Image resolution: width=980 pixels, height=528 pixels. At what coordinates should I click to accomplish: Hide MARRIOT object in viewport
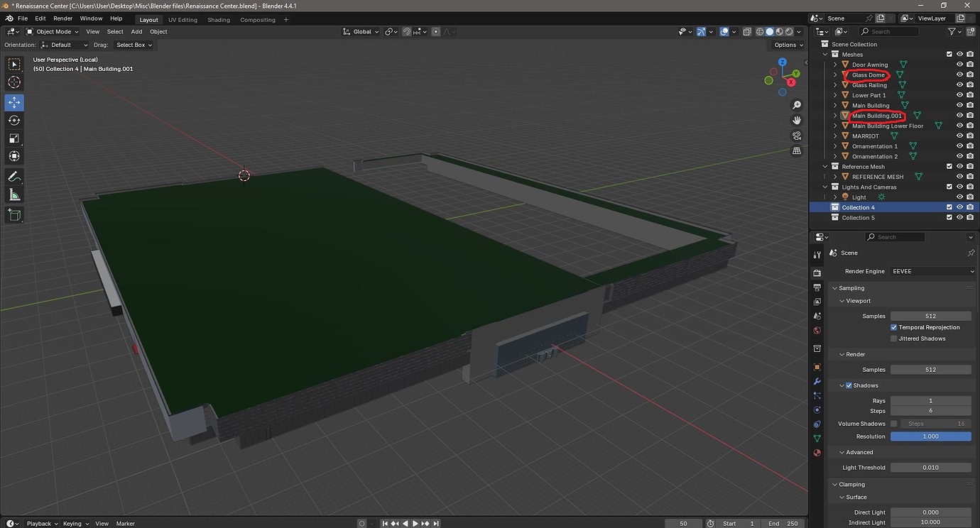point(959,136)
